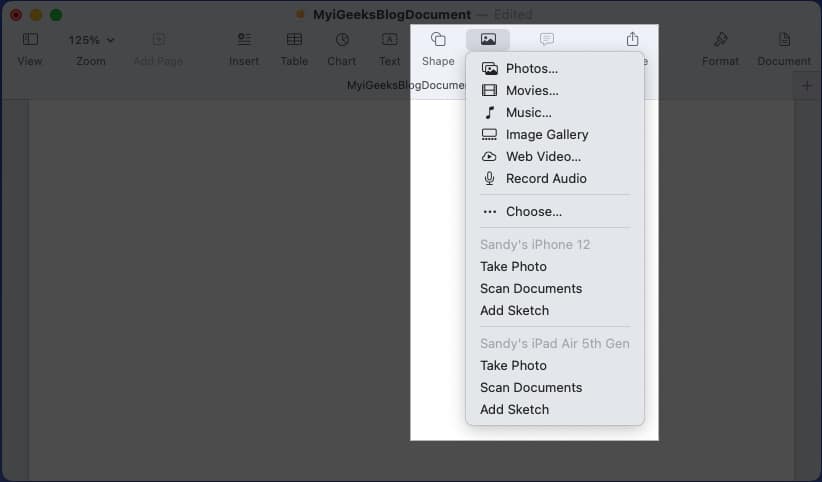Insert a Chart from toolbar
This screenshot has height=482, width=822.
coord(342,39)
